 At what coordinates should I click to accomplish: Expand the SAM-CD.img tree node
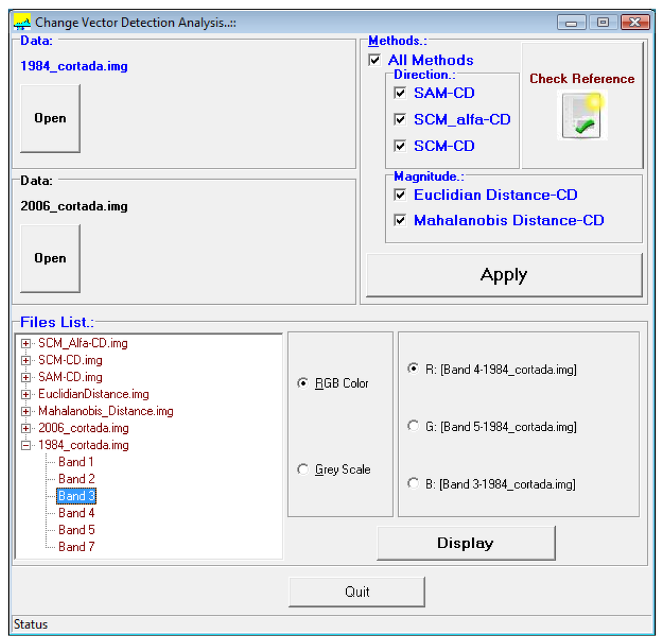point(26,377)
